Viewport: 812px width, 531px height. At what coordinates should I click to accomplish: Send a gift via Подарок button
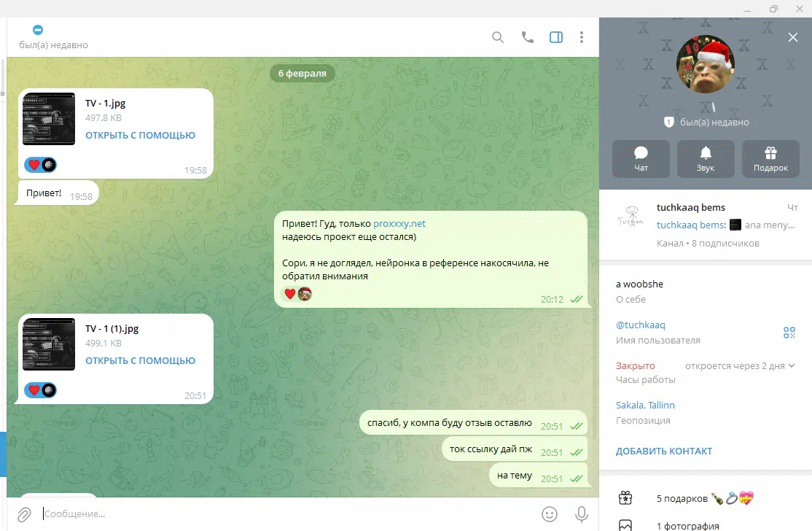[770, 158]
